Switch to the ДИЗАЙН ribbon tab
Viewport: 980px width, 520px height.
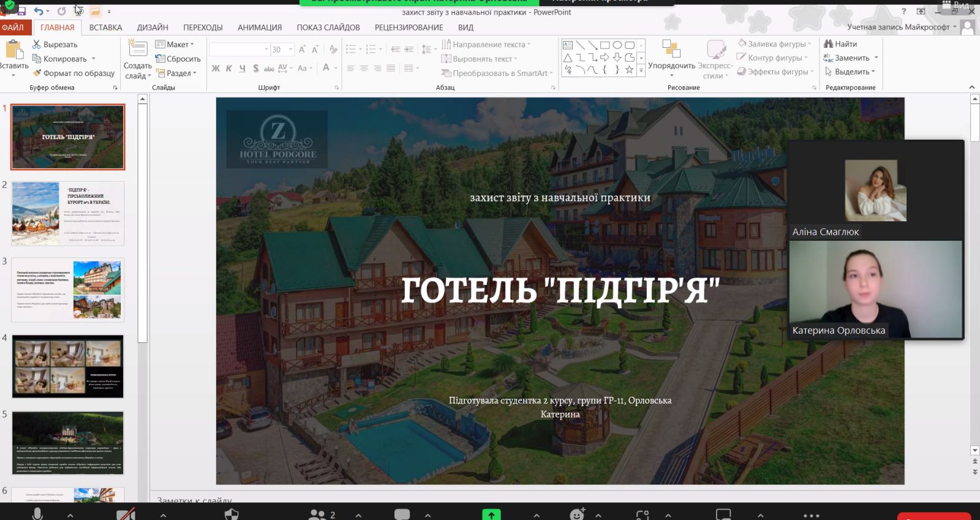[153, 28]
